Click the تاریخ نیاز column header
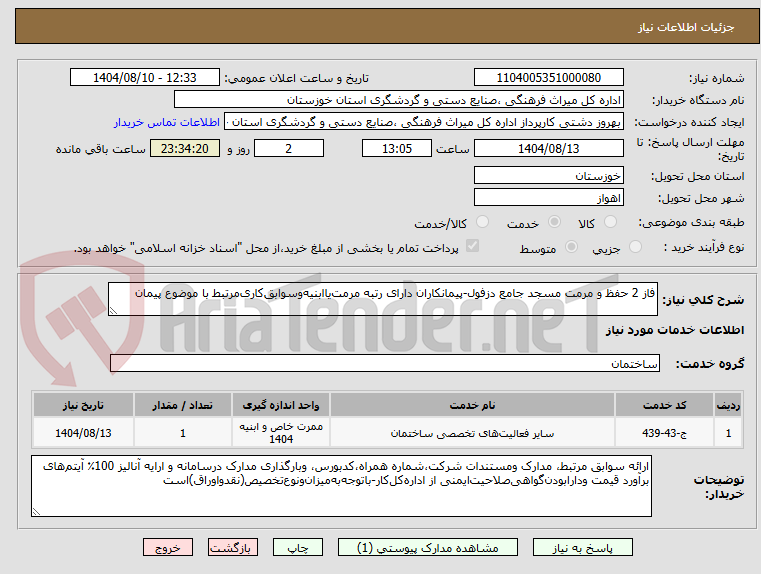Screen dimensions: 761x574 83,405
